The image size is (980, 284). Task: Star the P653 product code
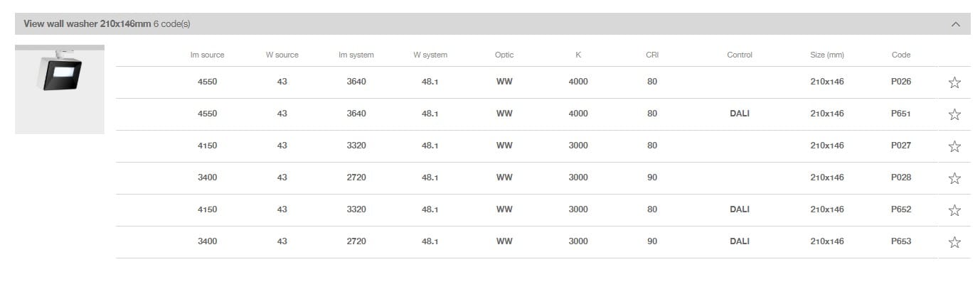pyautogui.click(x=954, y=242)
